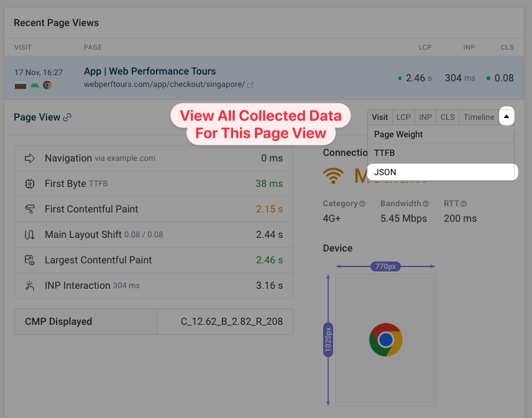Click the RTT help question-mark icon
This screenshot has width=532, height=418.
click(464, 204)
